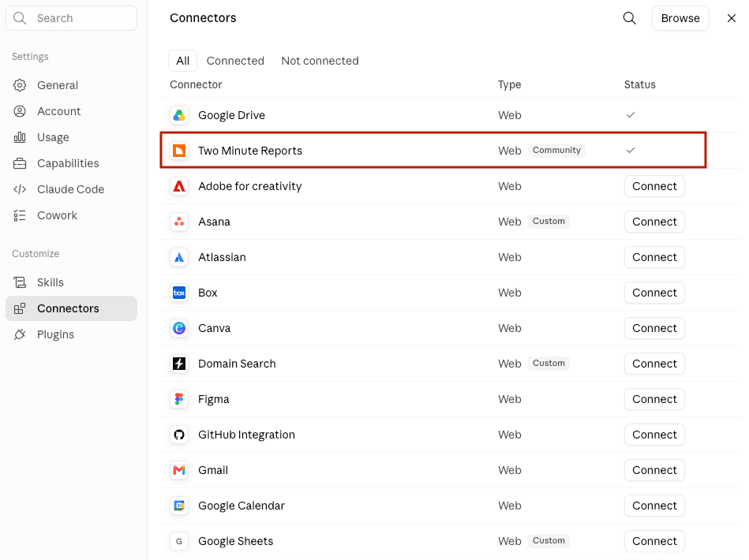Click the Figma logo icon
This screenshot has width=749, height=560.
pos(179,399)
